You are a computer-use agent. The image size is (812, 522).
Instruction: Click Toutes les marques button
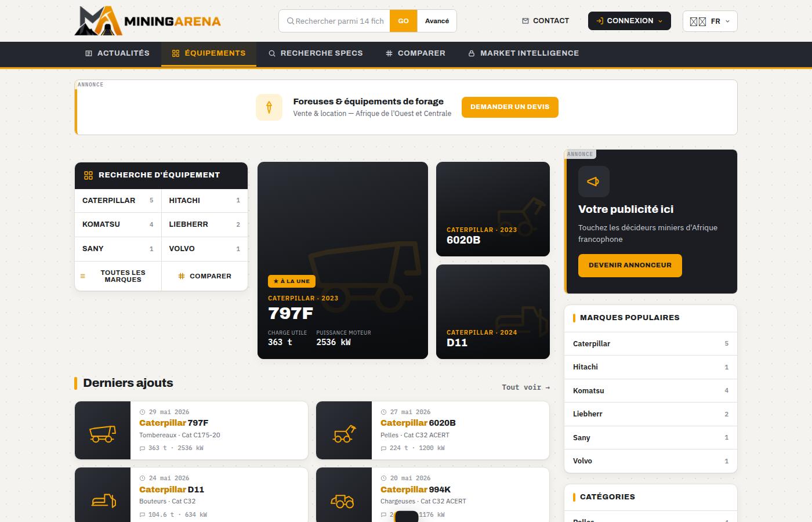(118, 276)
